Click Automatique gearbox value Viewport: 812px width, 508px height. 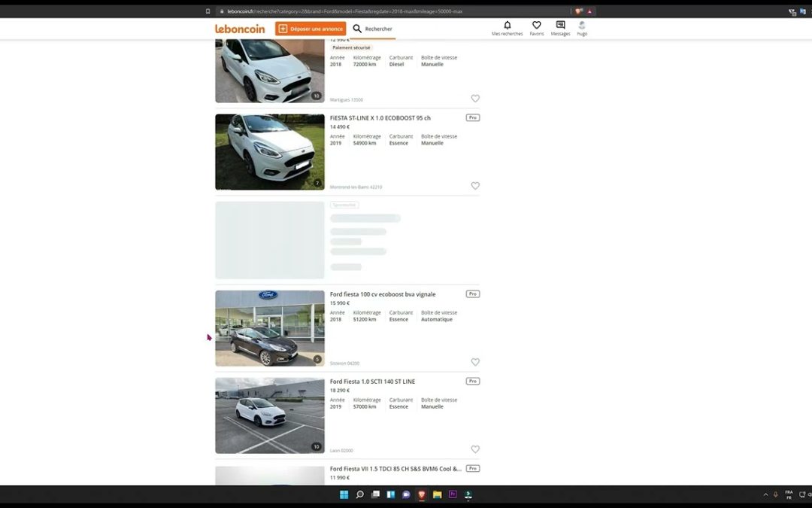437,319
